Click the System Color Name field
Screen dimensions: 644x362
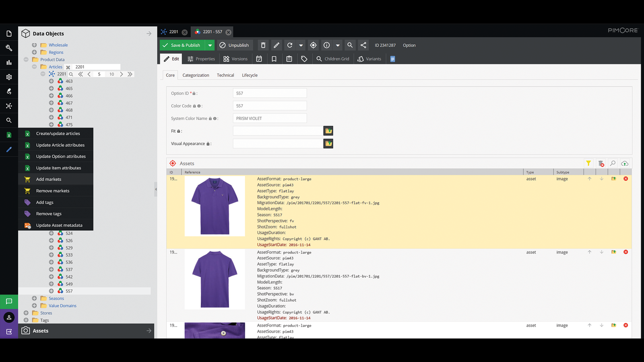pos(270,118)
